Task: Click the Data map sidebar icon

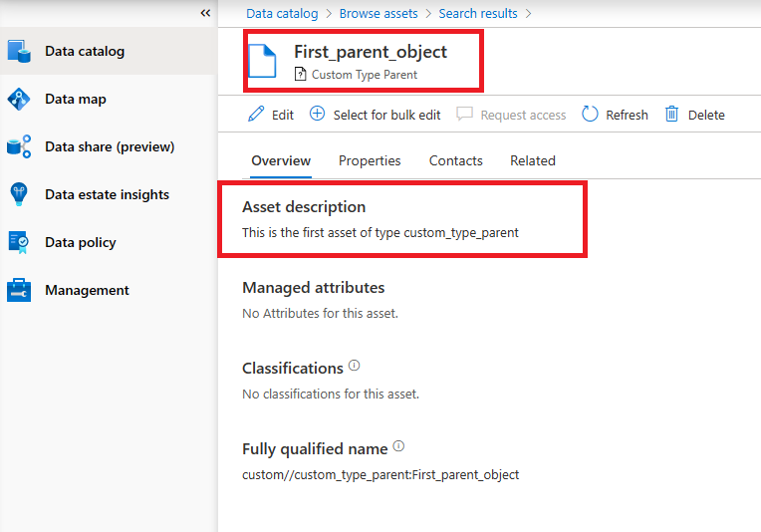Action: tap(19, 100)
